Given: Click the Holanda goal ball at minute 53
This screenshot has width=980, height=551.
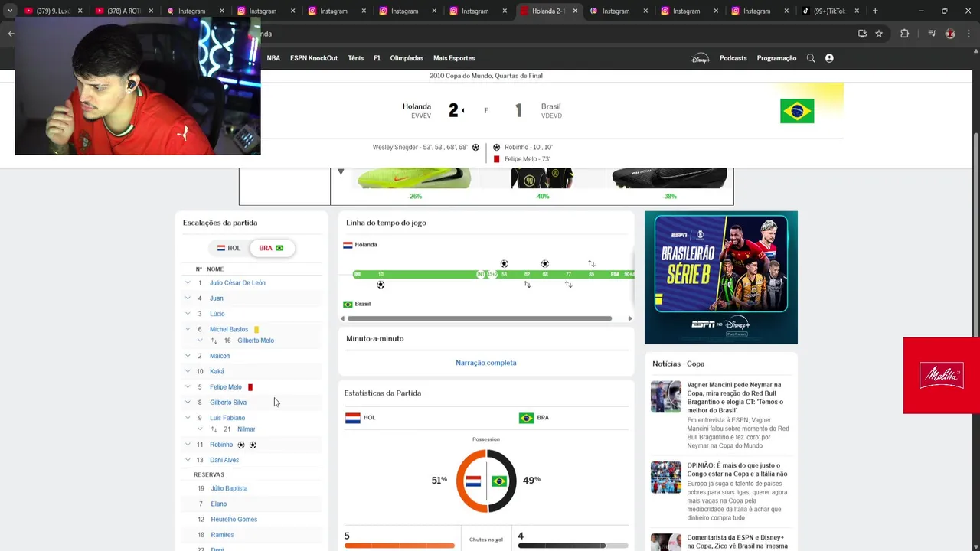Looking at the screenshot, I should pos(504,264).
